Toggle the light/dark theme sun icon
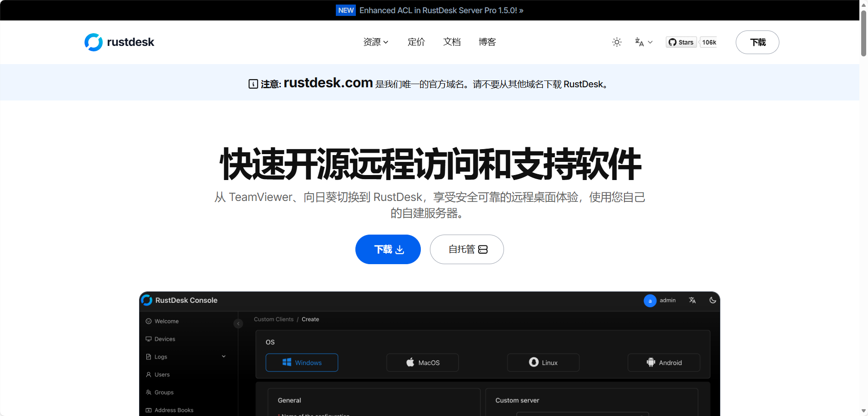 point(617,42)
